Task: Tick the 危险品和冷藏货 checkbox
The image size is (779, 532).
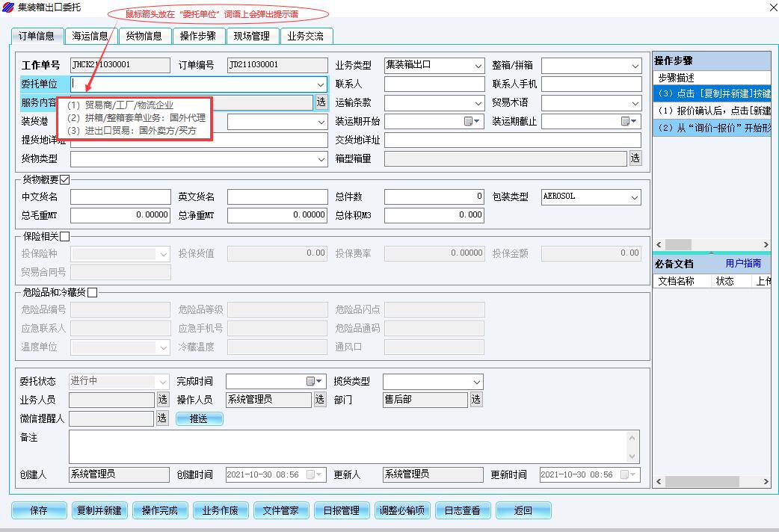Action: pyautogui.click(x=93, y=293)
